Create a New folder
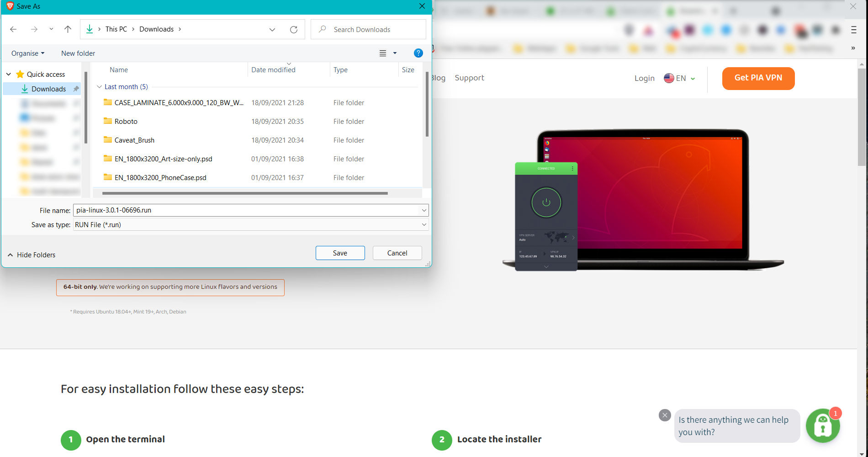 pos(78,53)
